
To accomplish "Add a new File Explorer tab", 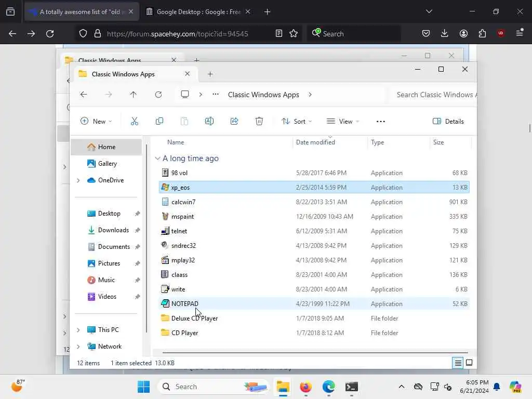I will click(210, 74).
